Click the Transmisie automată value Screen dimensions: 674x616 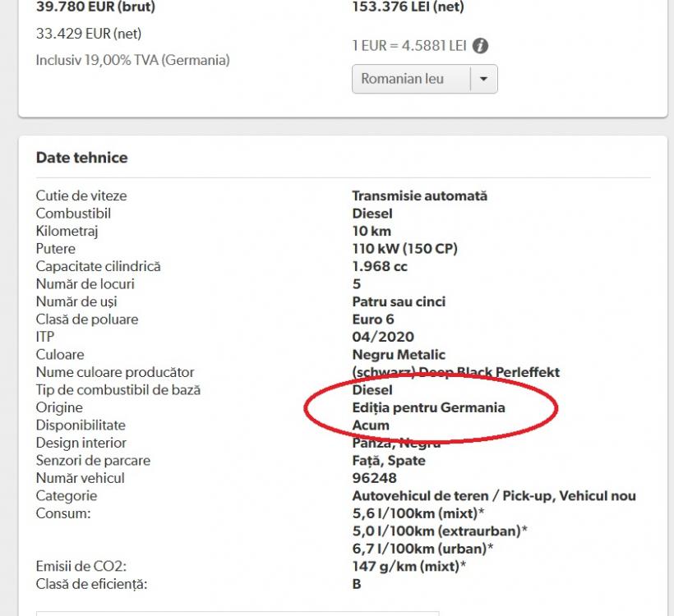[419, 195]
